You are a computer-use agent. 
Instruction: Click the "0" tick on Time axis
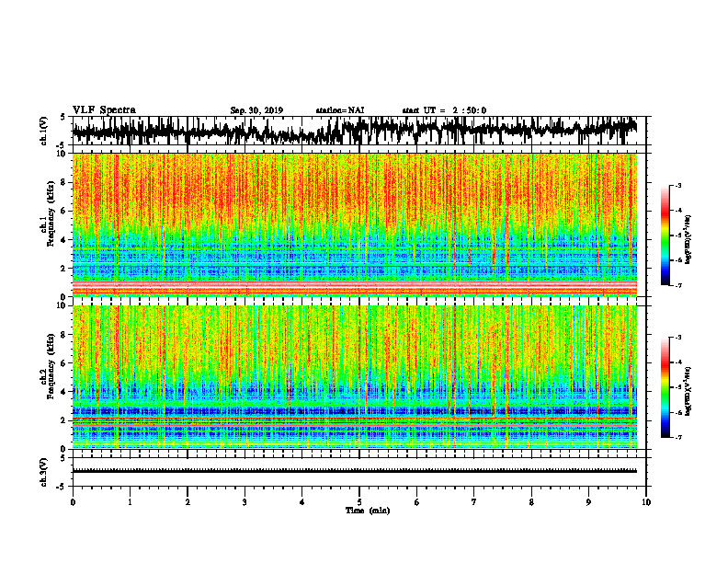(73, 502)
